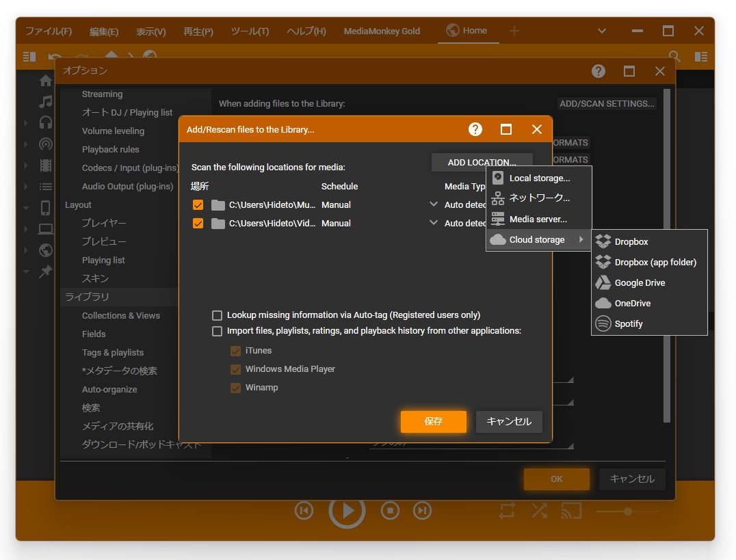
Task: Click OK in the オプション window
Action: (557, 479)
